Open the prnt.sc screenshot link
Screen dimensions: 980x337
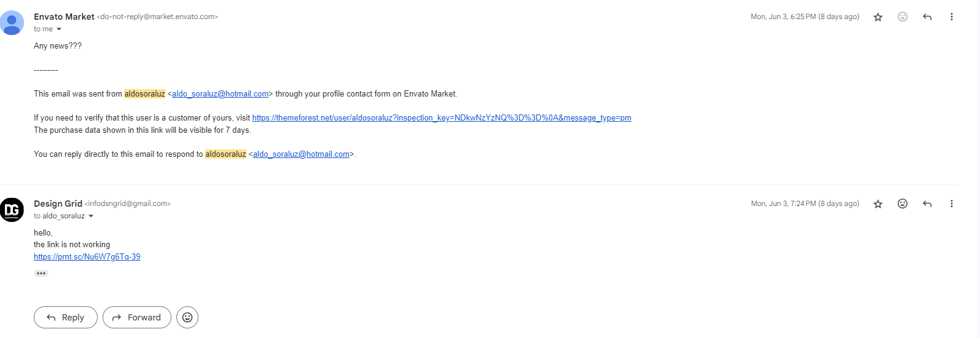pos(87,257)
